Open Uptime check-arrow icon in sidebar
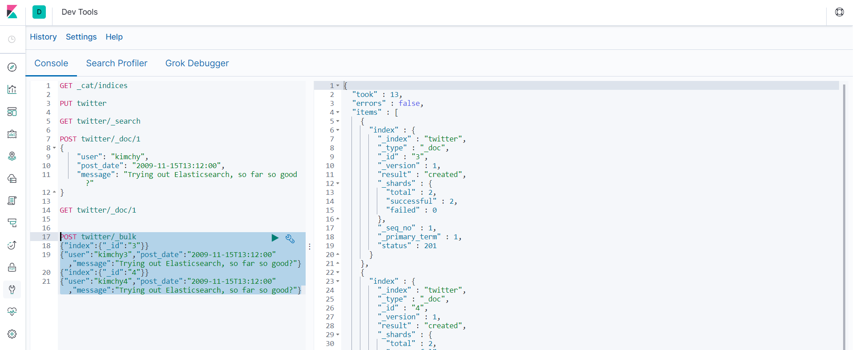The image size is (868, 350). pyautogui.click(x=12, y=245)
